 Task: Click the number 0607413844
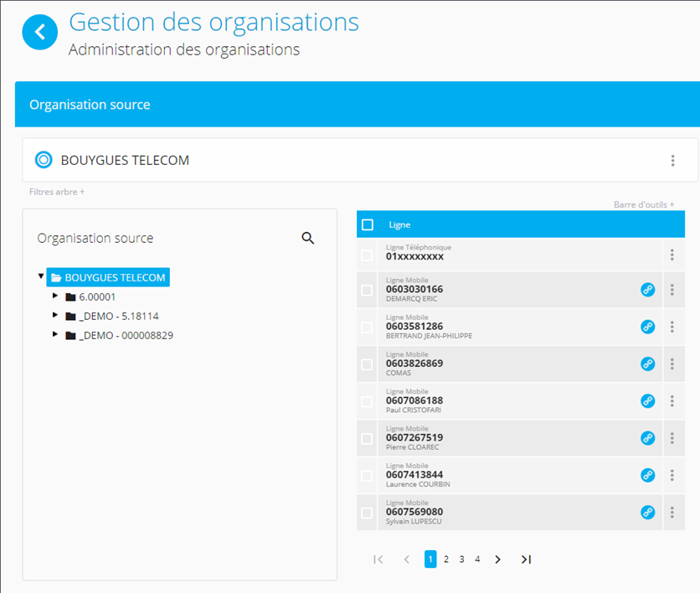tap(414, 475)
